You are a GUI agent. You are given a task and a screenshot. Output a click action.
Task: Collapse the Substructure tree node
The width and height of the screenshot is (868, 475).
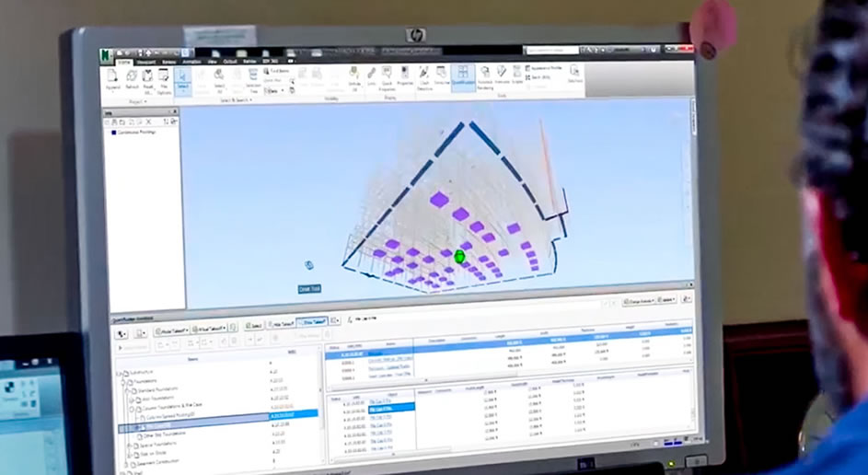point(119,375)
